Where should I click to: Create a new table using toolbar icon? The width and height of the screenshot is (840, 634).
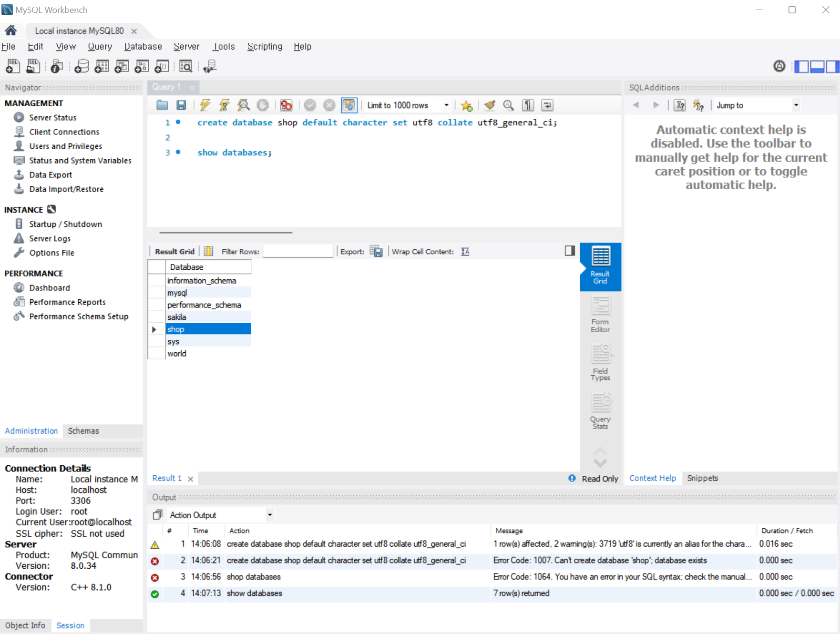tap(102, 66)
